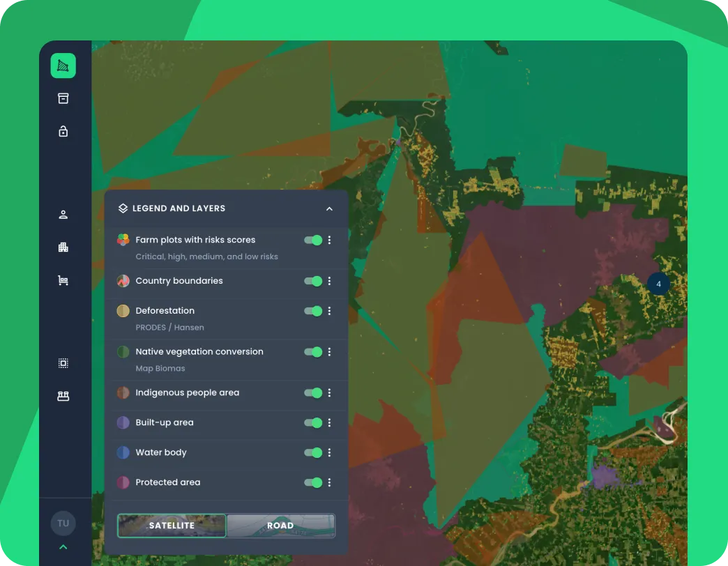Toggle the Built-up area layer
This screenshot has width=728, height=566.
[x=313, y=422]
